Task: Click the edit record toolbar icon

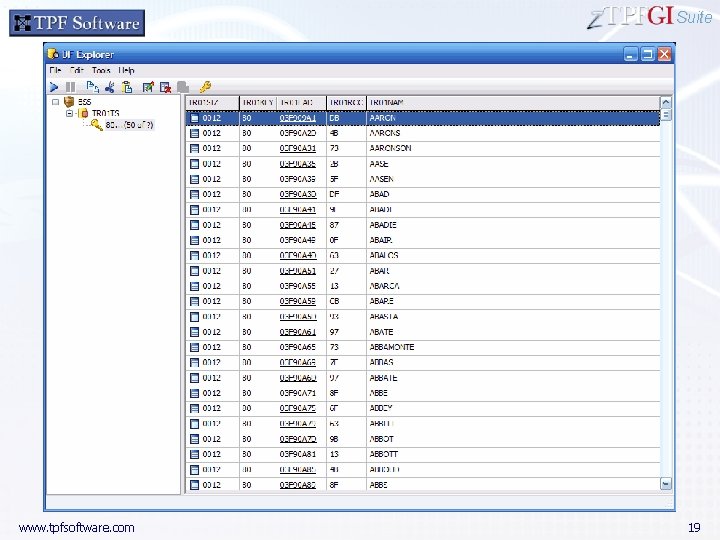Action: click(x=148, y=87)
